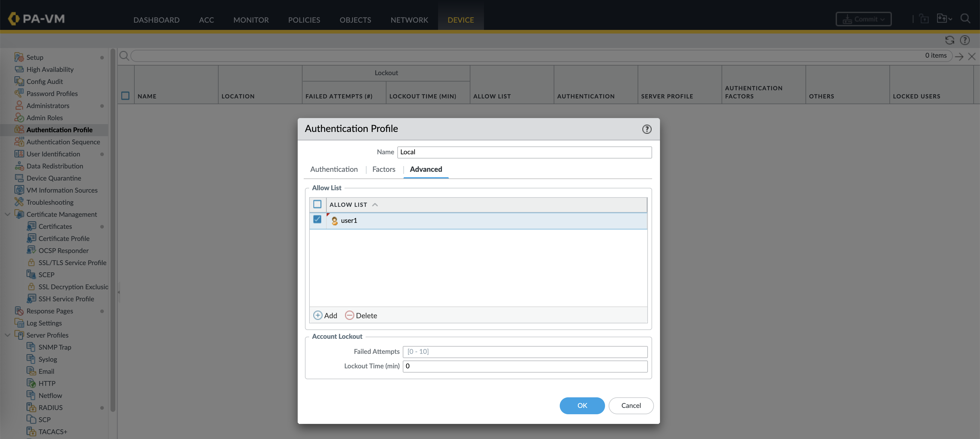Click the dialog help question mark icon

click(x=646, y=129)
